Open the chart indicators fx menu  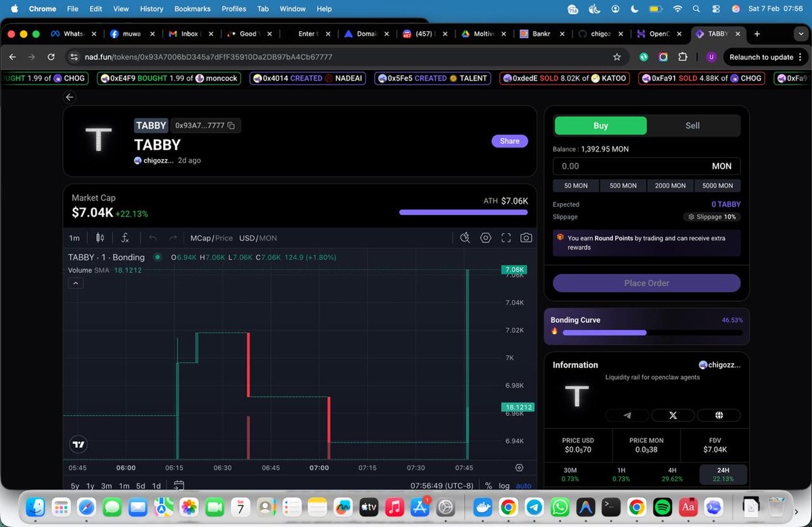pyautogui.click(x=125, y=238)
